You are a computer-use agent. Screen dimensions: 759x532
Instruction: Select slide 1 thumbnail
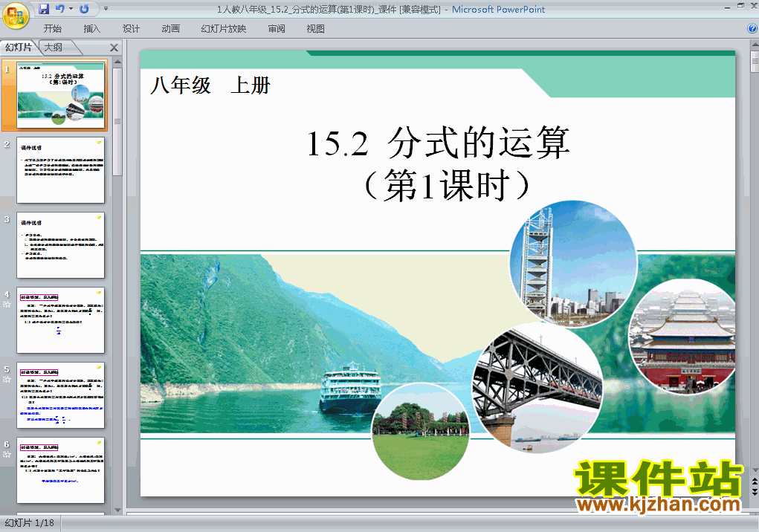pyautogui.click(x=60, y=95)
